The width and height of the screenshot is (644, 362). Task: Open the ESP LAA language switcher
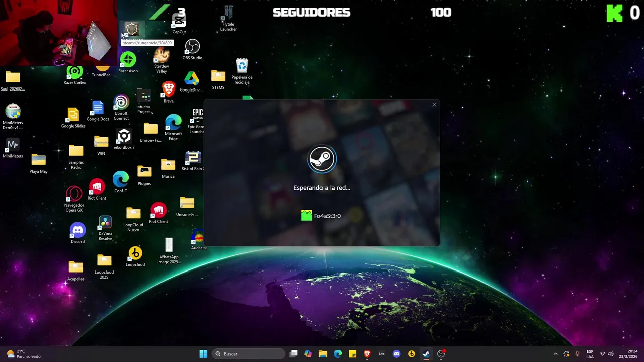[590, 354]
